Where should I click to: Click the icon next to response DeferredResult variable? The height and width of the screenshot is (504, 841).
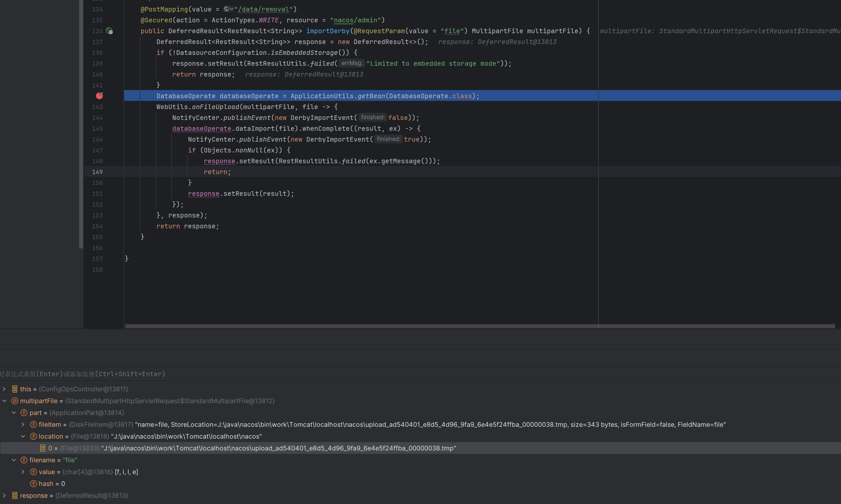click(x=14, y=495)
